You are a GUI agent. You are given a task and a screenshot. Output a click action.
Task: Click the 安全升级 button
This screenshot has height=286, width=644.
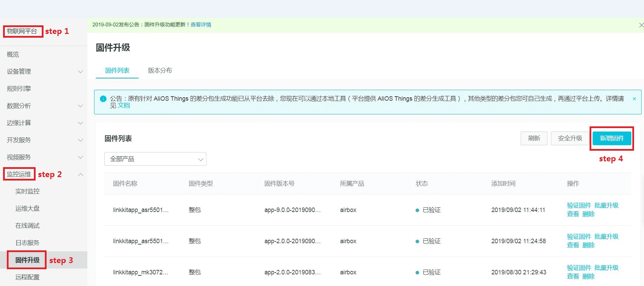[x=570, y=138]
